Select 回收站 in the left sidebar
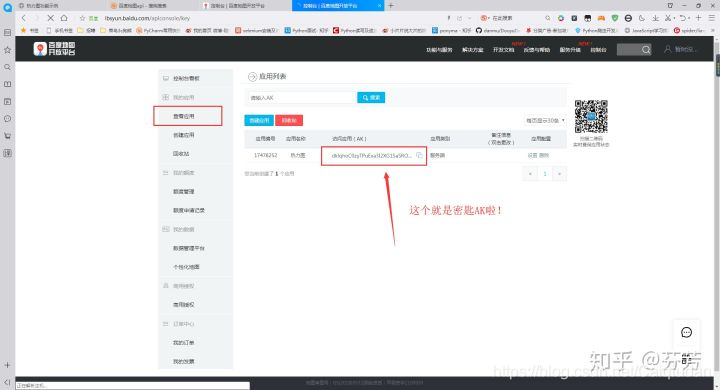The height and width of the screenshot is (390, 720). pyautogui.click(x=181, y=153)
